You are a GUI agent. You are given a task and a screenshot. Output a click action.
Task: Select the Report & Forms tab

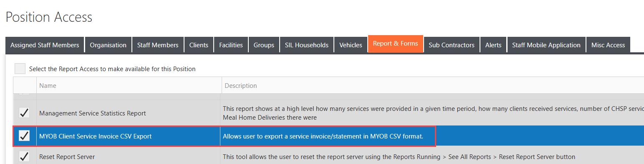pos(395,44)
